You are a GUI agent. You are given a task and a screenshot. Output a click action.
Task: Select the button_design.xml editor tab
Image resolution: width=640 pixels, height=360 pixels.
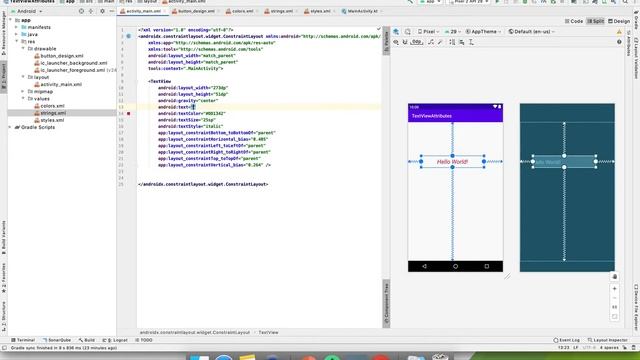(196, 11)
